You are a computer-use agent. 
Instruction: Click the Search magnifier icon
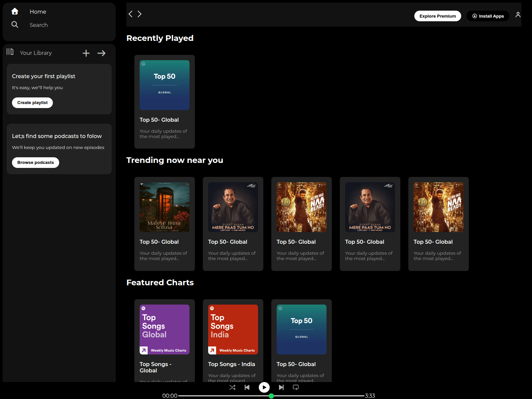tap(15, 24)
